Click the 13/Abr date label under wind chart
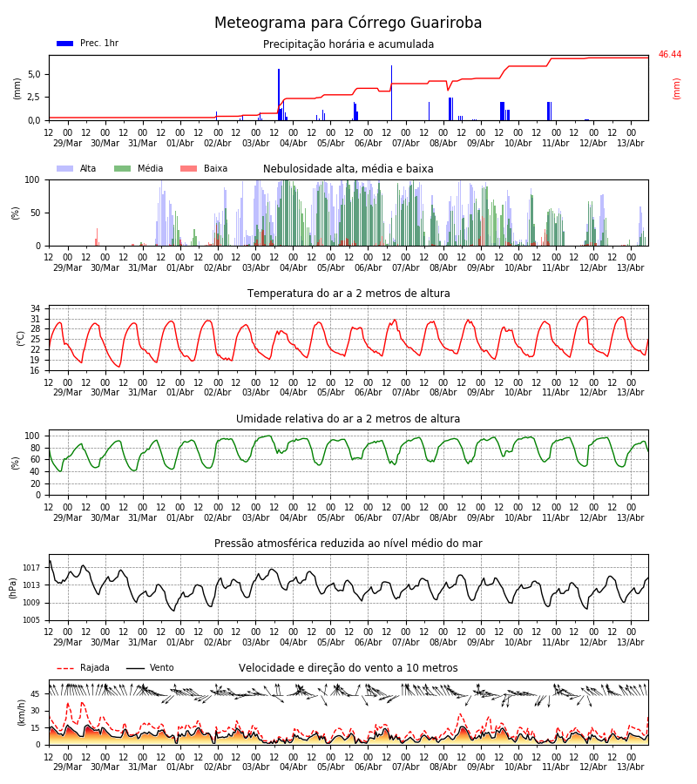The image size is (697, 784). (x=631, y=767)
